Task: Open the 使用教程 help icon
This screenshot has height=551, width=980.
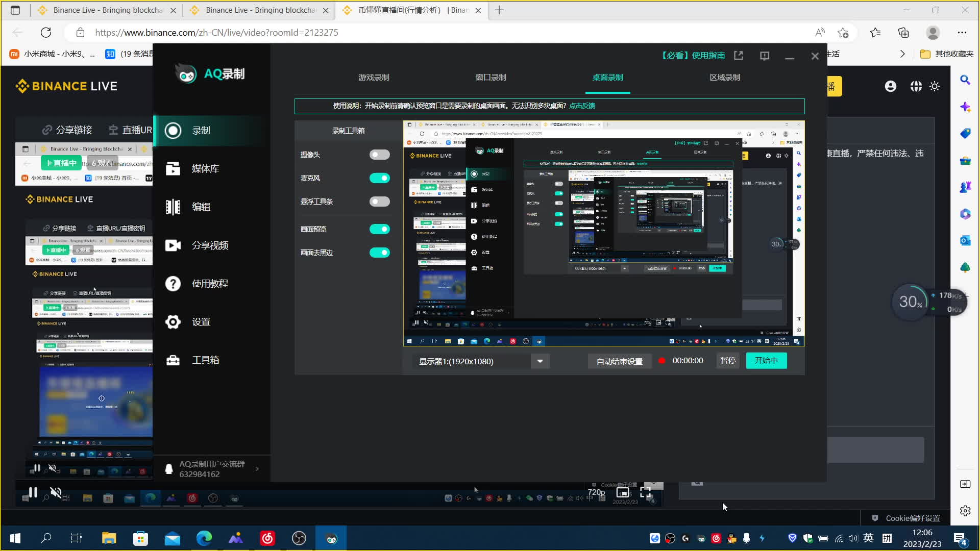Action: (x=173, y=284)
